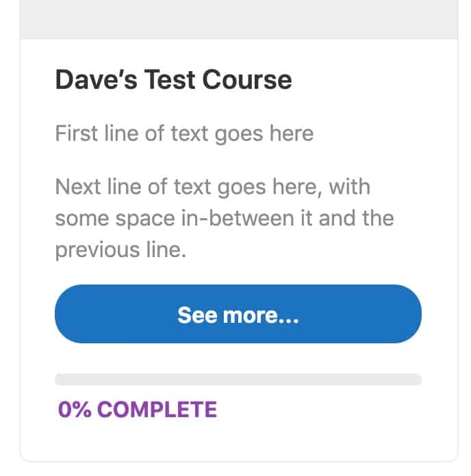The width and height of the screenshot is (471, 476).
Task: Click the left end of the progress bar
Action: click(60, 380)
